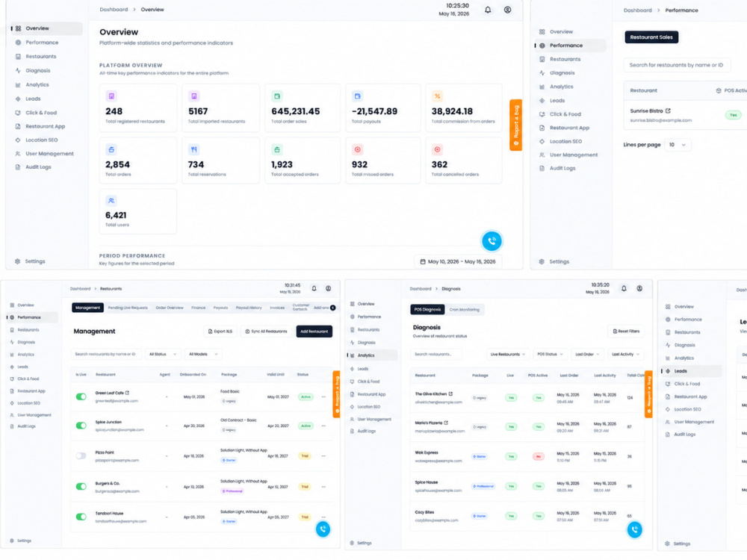Screen dimensions: 747x560
Task: Go to Diagnosis in the Overview panel sidebar
Action: [x=37, y=70]
